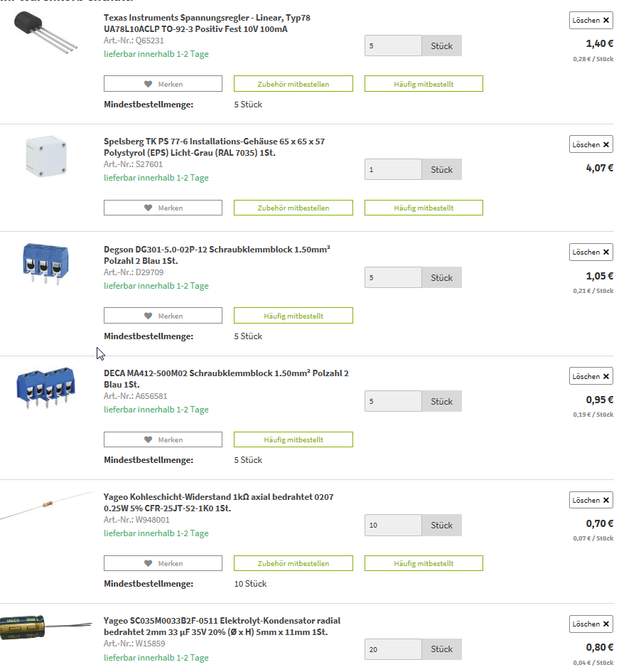Viewport: 636px width, 672px height.
Task: Save the Texas Instruments regulator with Merken
Action: (x=163, y=84)
